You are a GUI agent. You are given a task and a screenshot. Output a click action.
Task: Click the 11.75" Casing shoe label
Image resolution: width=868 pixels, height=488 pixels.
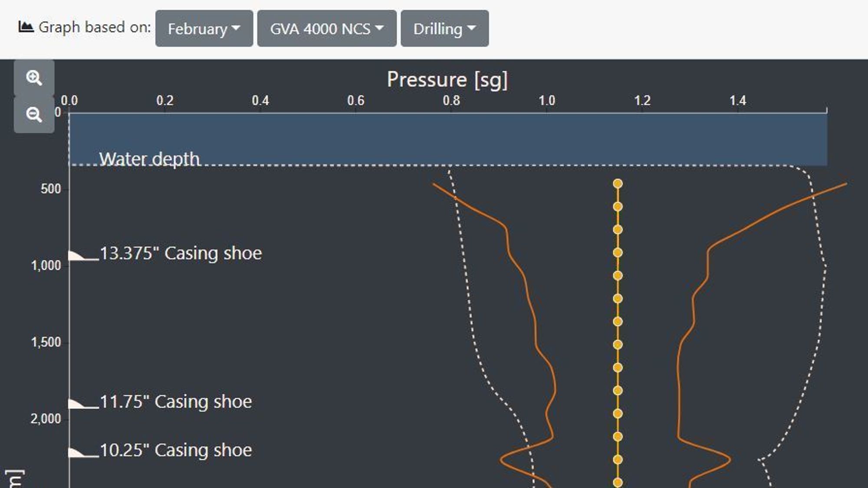tap(176, 402)
